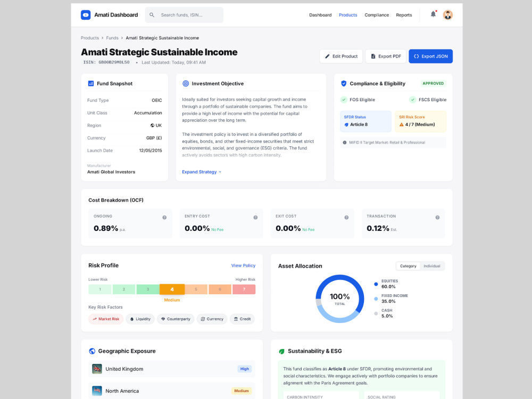Focus the Search funds, ISIN field
Screen dimensions: 532x399
(x=184, y=15)
